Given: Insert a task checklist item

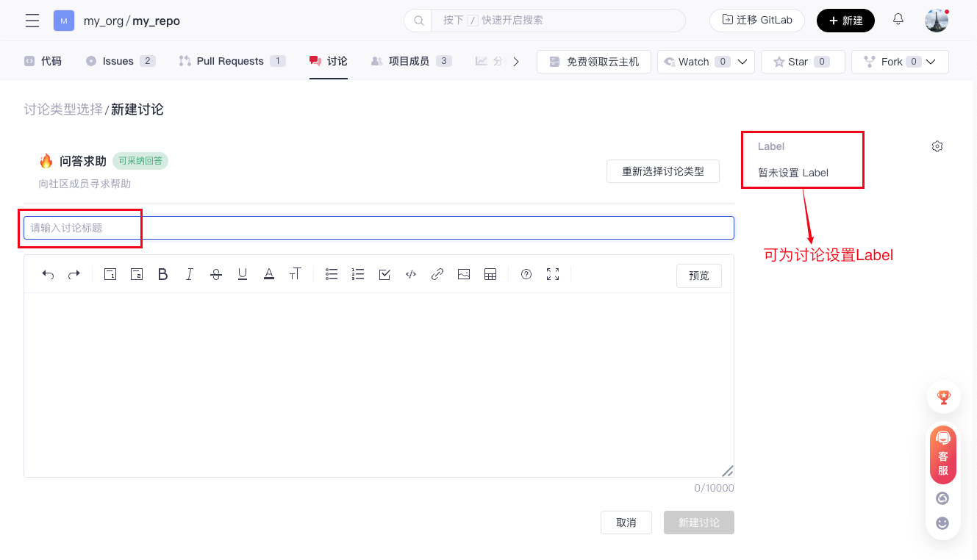Looking at the screenshot, I should [x=384, y=274].
